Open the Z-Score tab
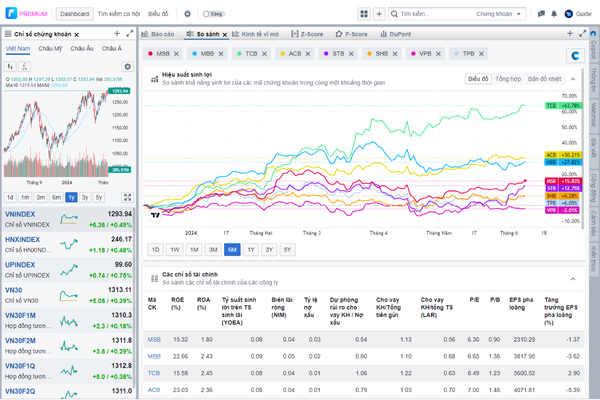Image resolution: width=600 pixels, height=400 pixels. 307,34
